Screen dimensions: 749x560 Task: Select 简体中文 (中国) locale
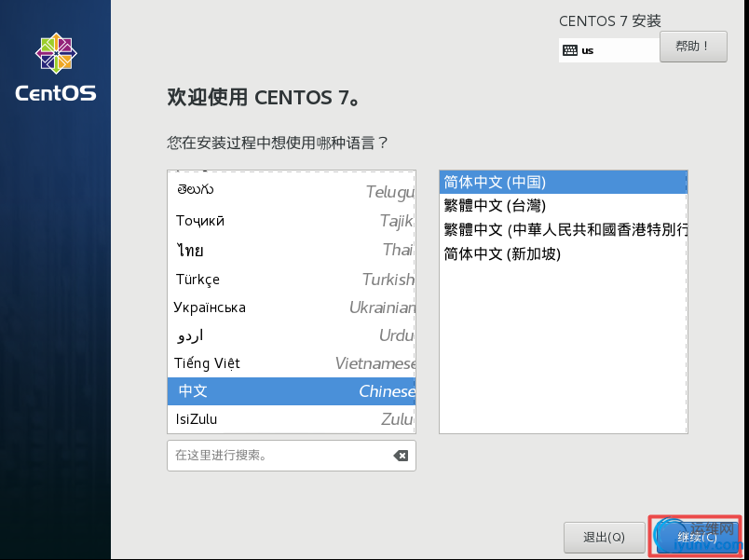pyautogui.click(x=564, y=182)
